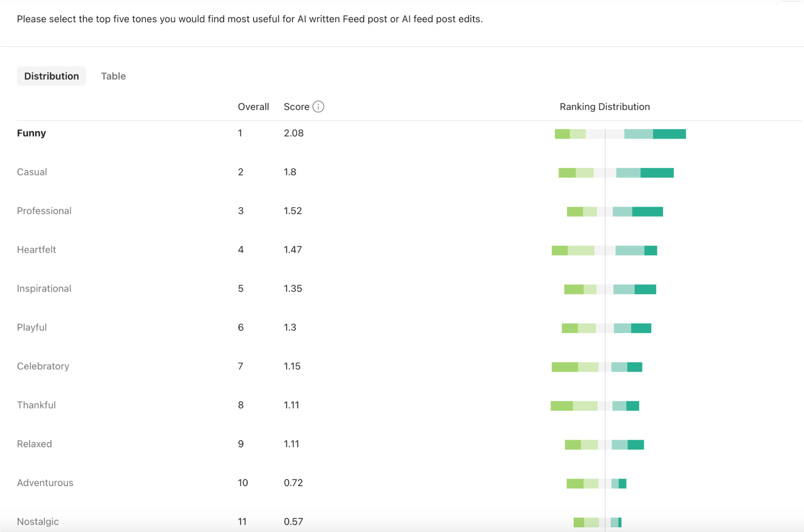
Task: Click the Score info icon
Action: coord(318,107)
